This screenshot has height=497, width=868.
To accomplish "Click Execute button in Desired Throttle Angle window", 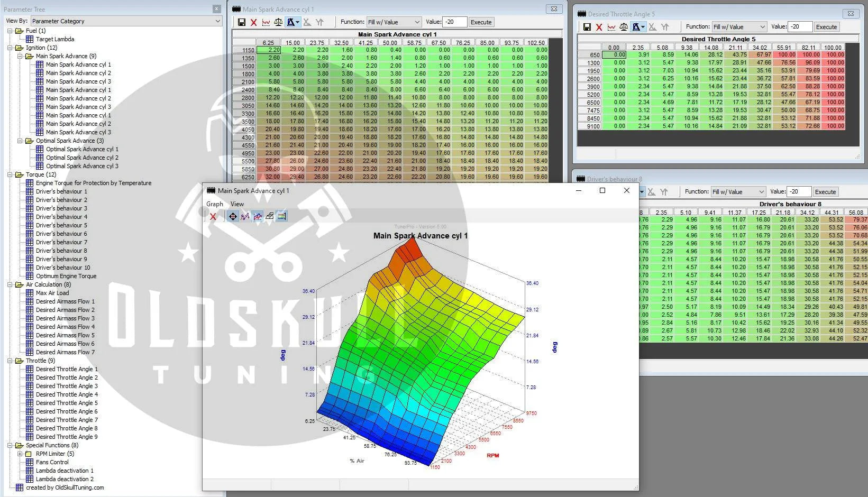I will tap(826, 27).
